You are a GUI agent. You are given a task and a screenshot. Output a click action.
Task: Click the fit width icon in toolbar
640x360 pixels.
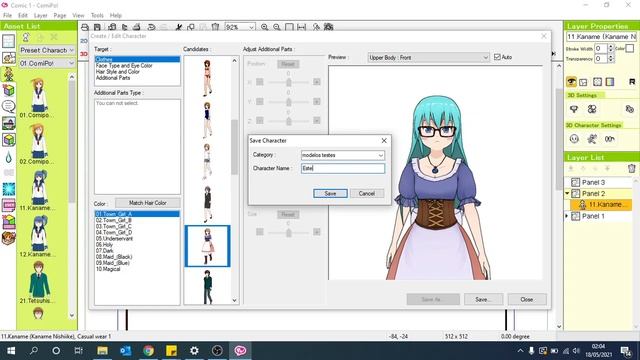pos(301,27)
